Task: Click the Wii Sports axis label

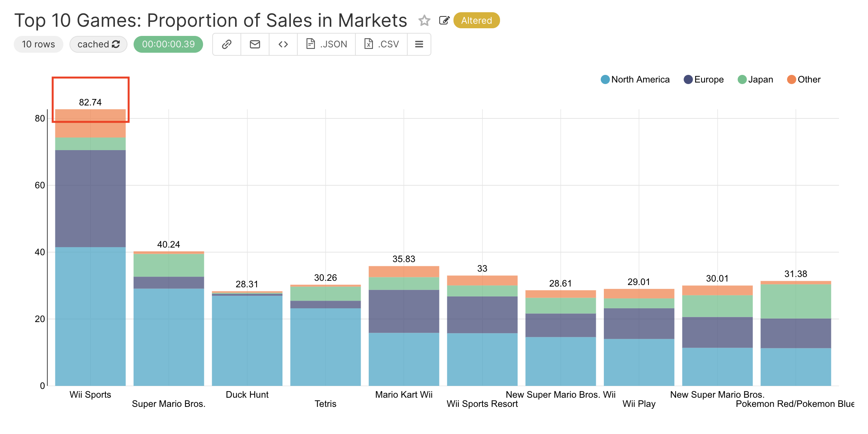Action: point(90,395)
